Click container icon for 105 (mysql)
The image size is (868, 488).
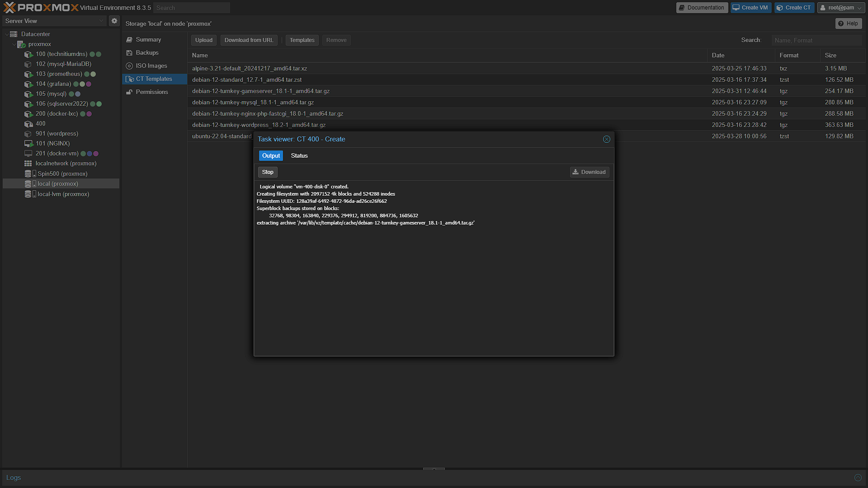click(28, 94)
